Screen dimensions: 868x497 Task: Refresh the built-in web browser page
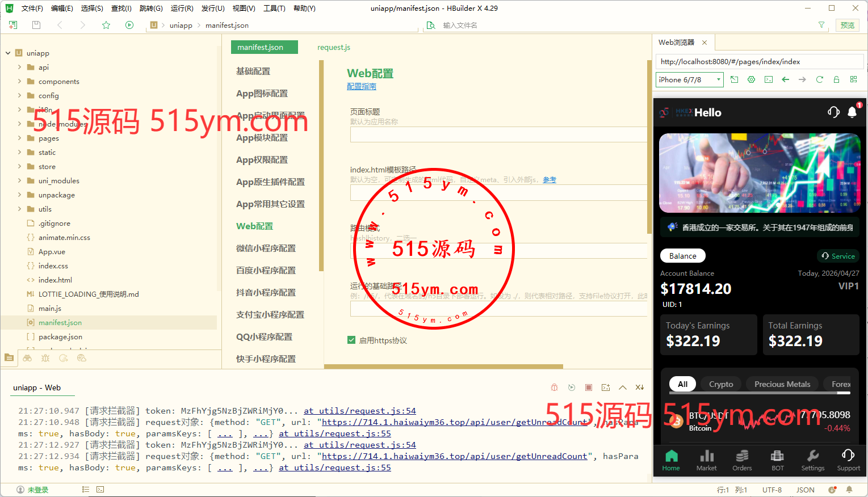point(819,79)
